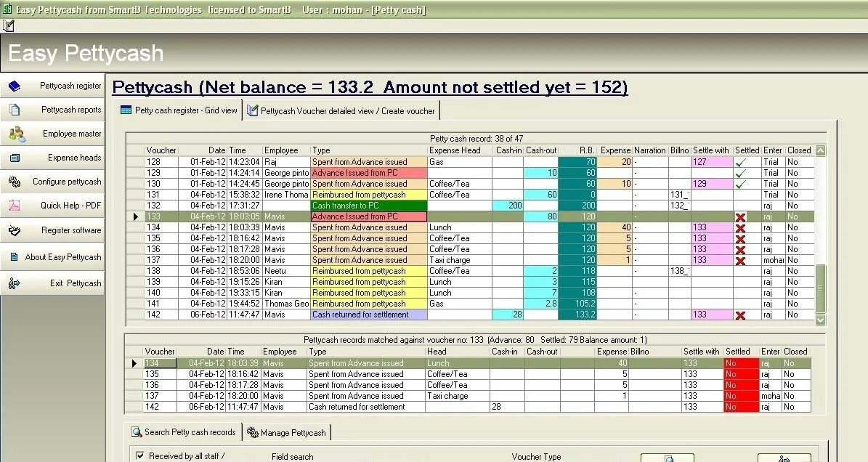Click the green check mark for voucher 129
This screenshot has width=868, height=462.
tap(741, 173)
